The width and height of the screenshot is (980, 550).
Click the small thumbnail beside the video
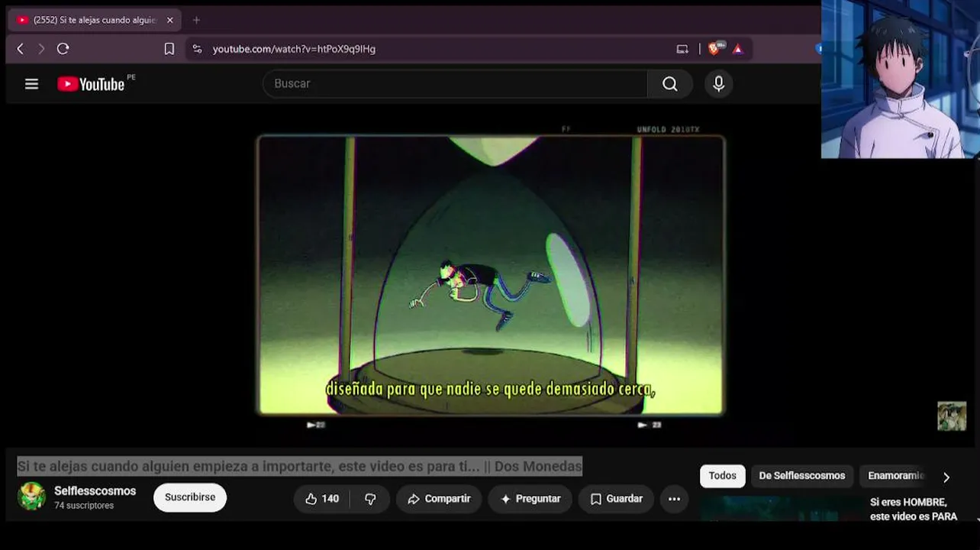pyautogui.click(x=952, y=416)
